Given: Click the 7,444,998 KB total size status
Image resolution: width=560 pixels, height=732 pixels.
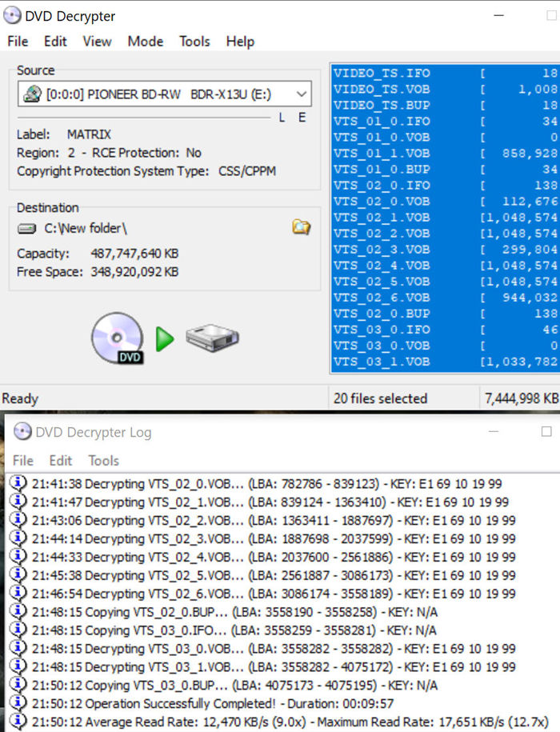Looking at the screenshot, I should [x=522, y=398].
